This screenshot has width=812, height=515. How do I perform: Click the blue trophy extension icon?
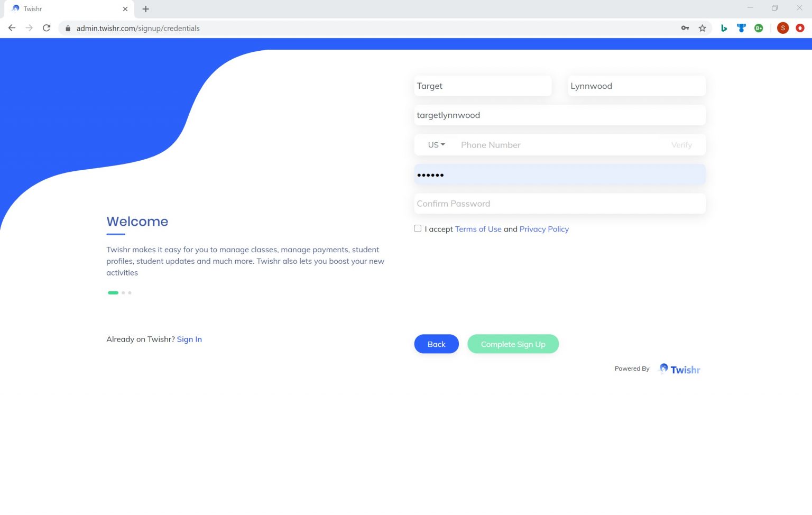tap(741, 28)
